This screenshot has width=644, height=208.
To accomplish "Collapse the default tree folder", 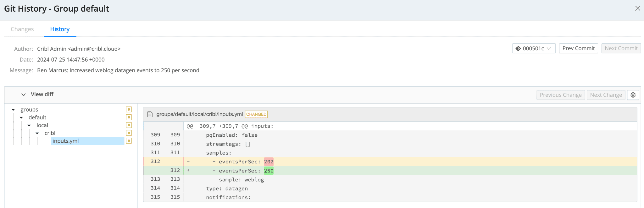I will click(x=21, y=118).
